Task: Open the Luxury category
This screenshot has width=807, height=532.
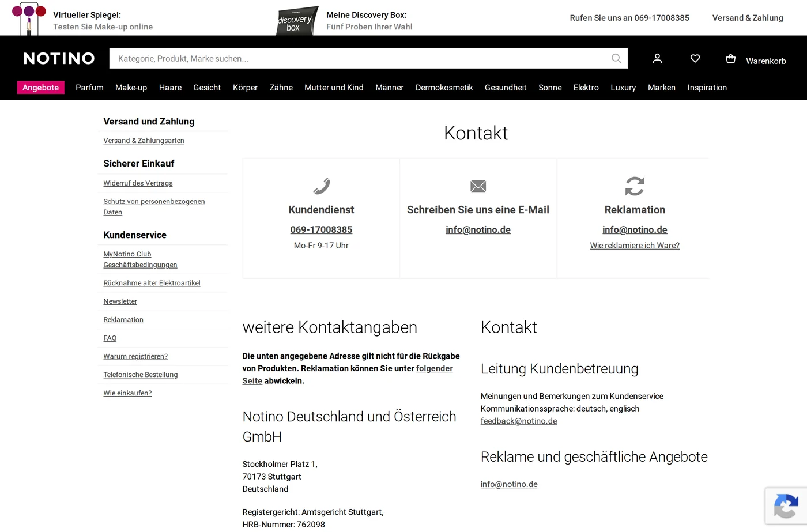Action: click(623, 88)
